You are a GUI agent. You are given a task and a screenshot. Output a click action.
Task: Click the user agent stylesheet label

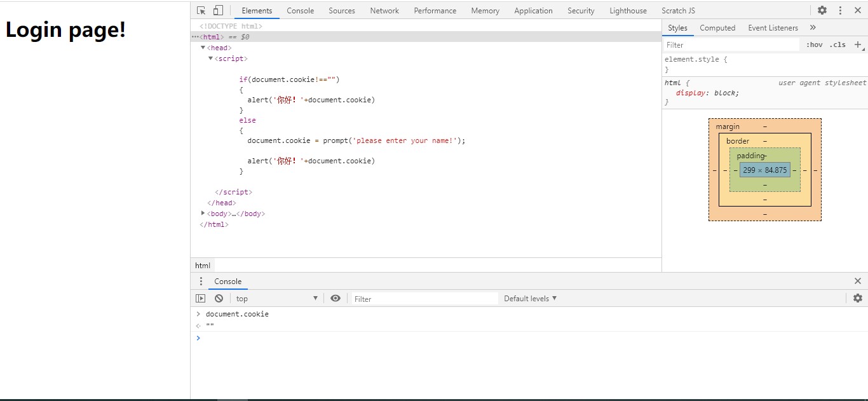[822, 83]
